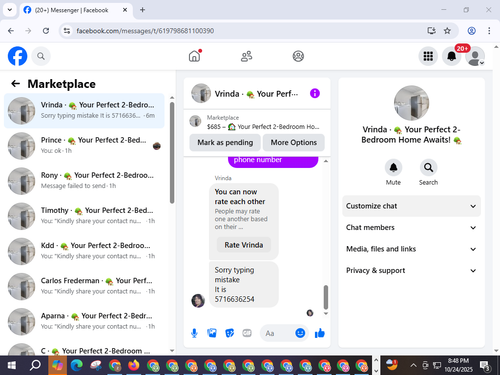Click the address bar URL
Screen dimensions: 500x375
click(145, 31)
